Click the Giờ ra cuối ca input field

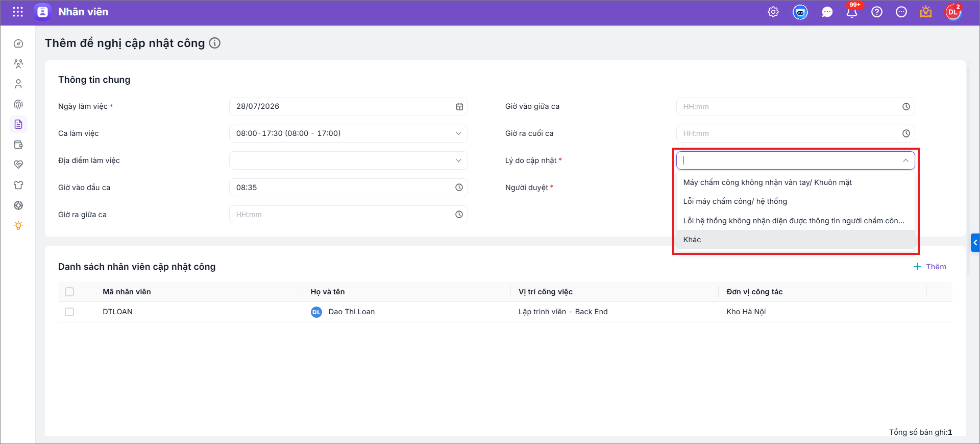(x=795, y=133)
